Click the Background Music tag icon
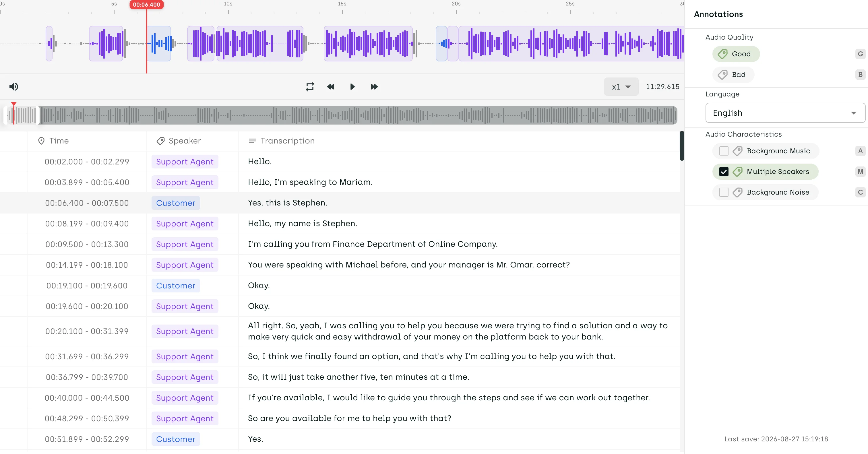Screen dimensions: 868x454 [x=737, y=151]
